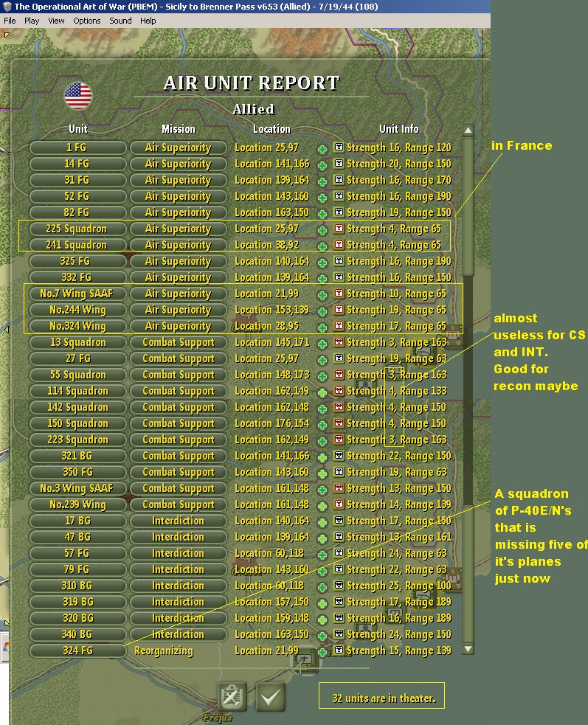Click the No.3 Wing SAAF unit button

77,488
